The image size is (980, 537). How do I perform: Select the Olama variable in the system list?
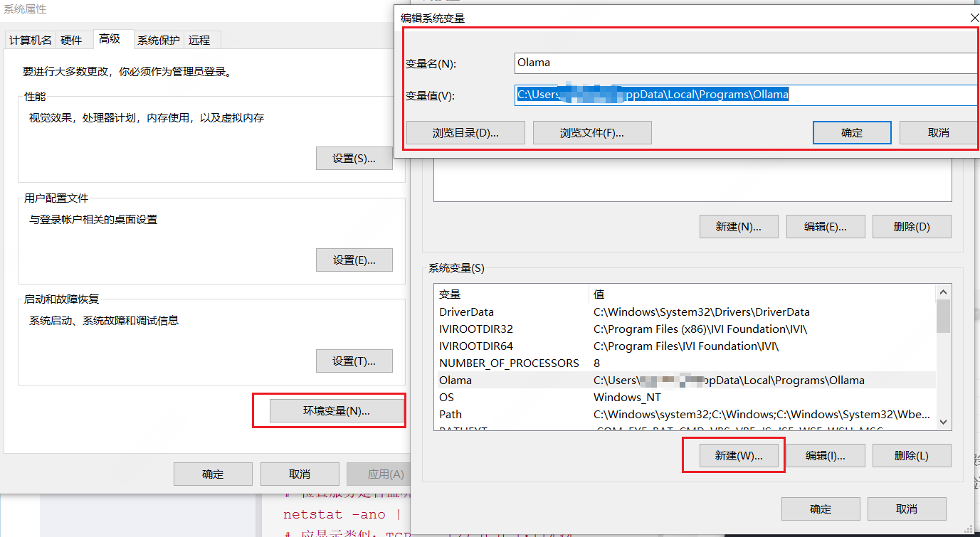tap(685, 381)
